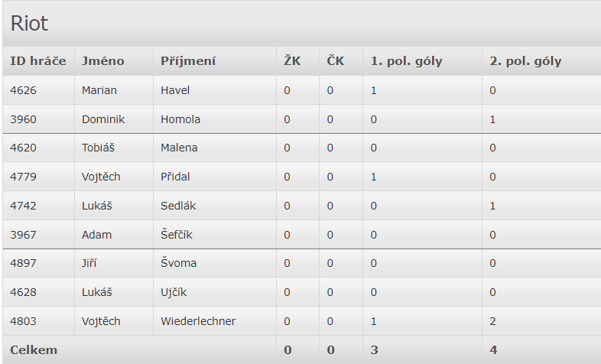Select the first name Jiří
The width and height of the screenshot is (601, 364).
pos(89,263)
